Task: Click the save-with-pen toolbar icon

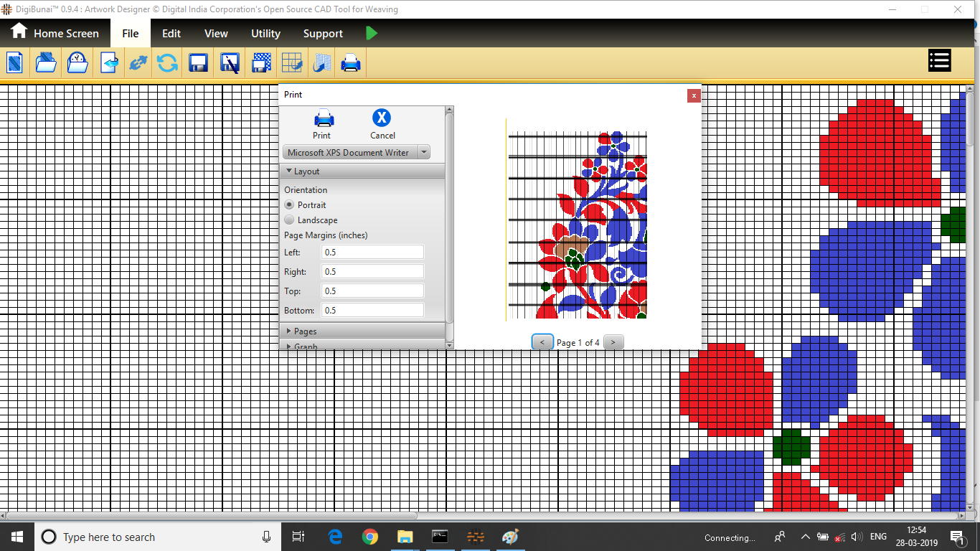Action: tap(230, 63)
